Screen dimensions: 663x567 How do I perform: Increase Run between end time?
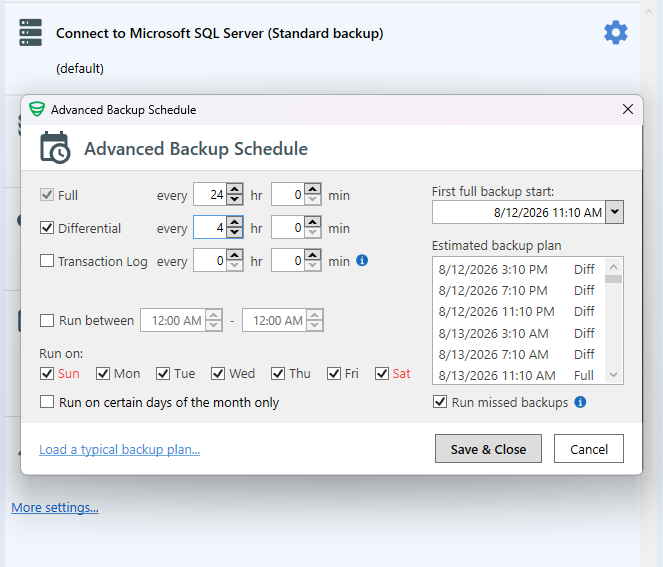[315, 315]
